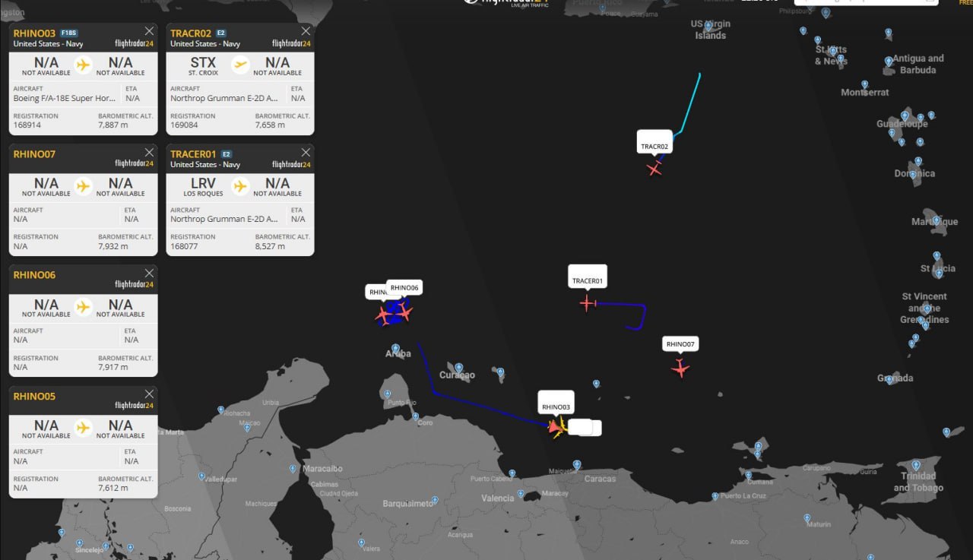Screen dimensions: 973x560
Task: Click the RHINO07 callsign in its card header
Action: (x=34, y=154)
